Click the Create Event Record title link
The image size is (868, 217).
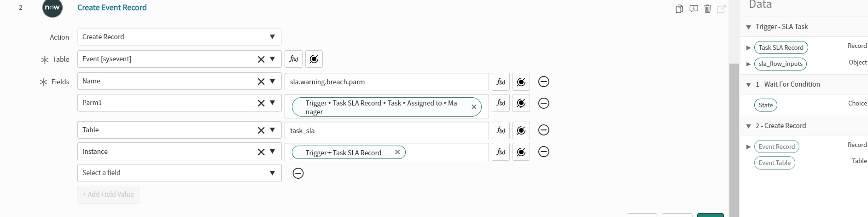[112, 7]
